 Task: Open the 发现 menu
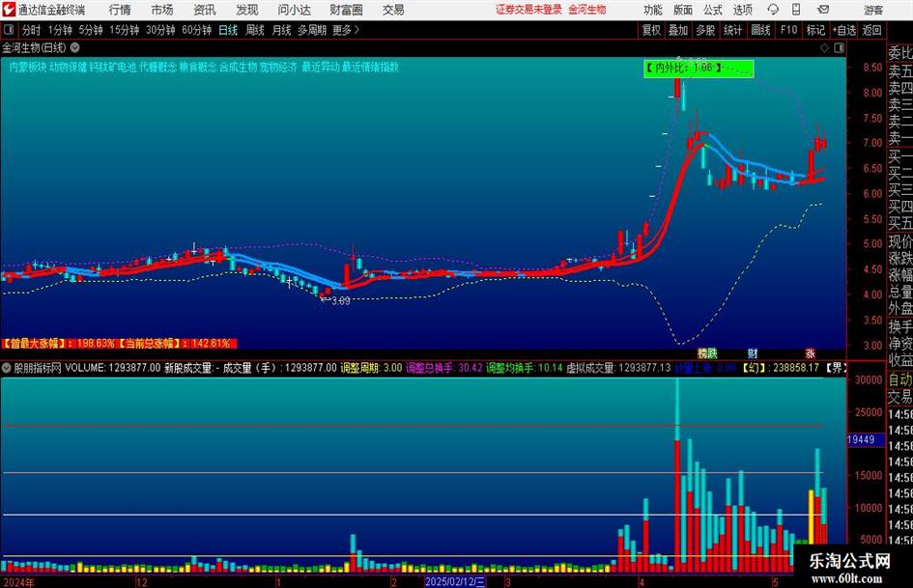click(246, 10)
